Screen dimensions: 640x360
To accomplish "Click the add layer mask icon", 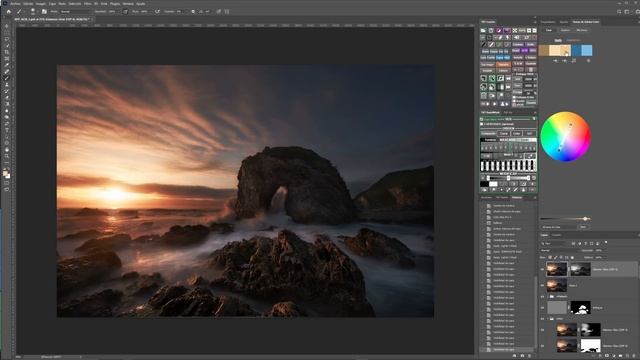I will 607,356.
